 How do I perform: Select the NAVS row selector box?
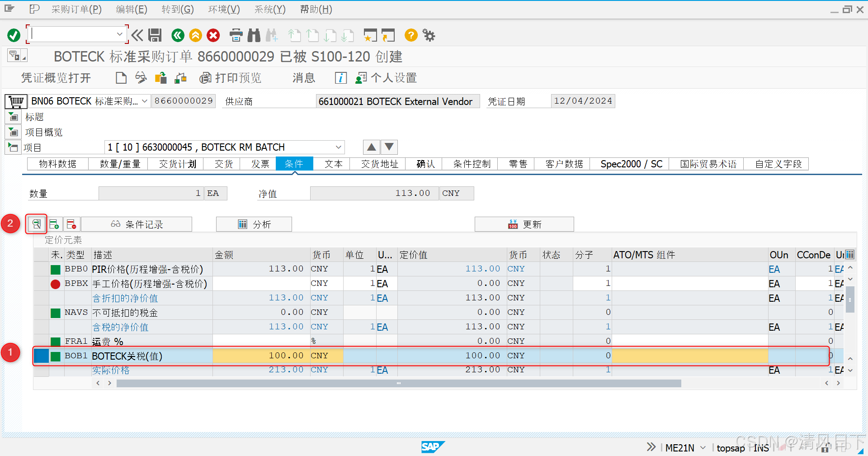[41, 313]
